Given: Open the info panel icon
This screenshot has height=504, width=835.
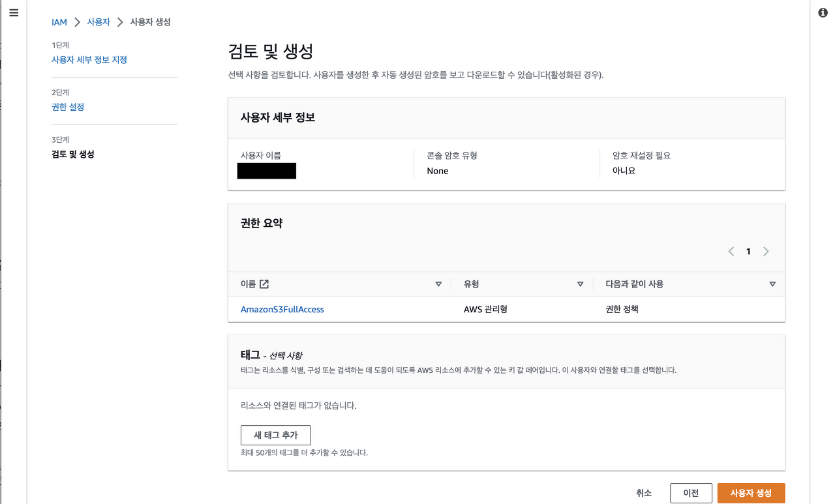Looking at the screenshot, I should click(823, 13).
